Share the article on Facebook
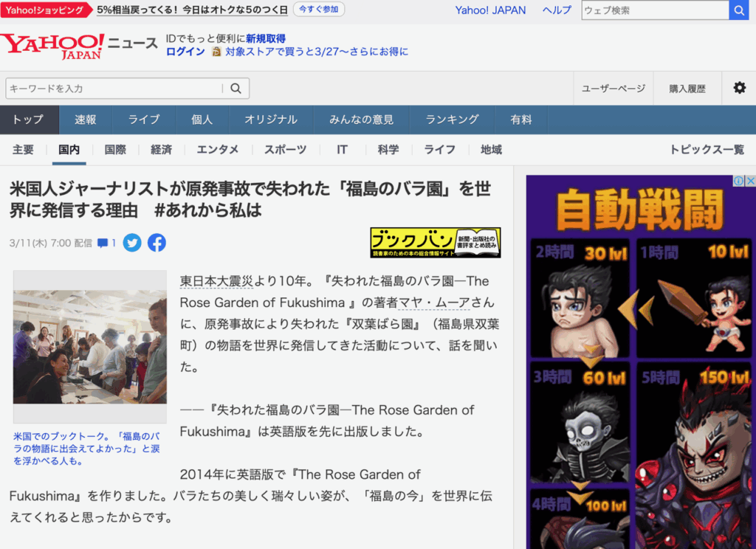 point(157,243)
